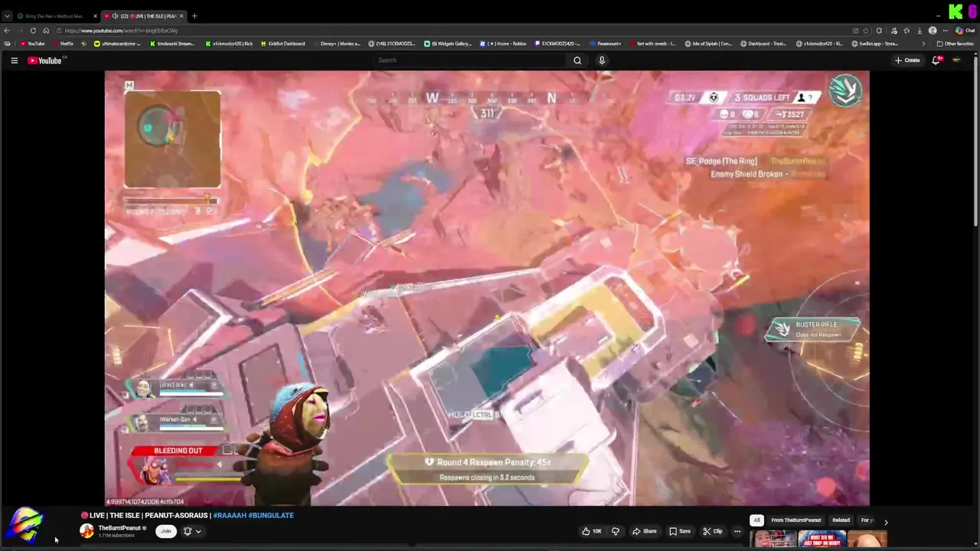980x551 pixels.
Task: Open the Paramount+ bookmark
Action: (x=606, y=44)
